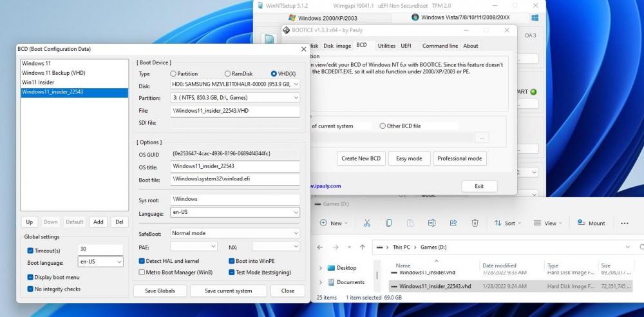Viewport: 644px width, 317px height.
Task: Go up one folder with Up arrow
Action: [362, 247]
